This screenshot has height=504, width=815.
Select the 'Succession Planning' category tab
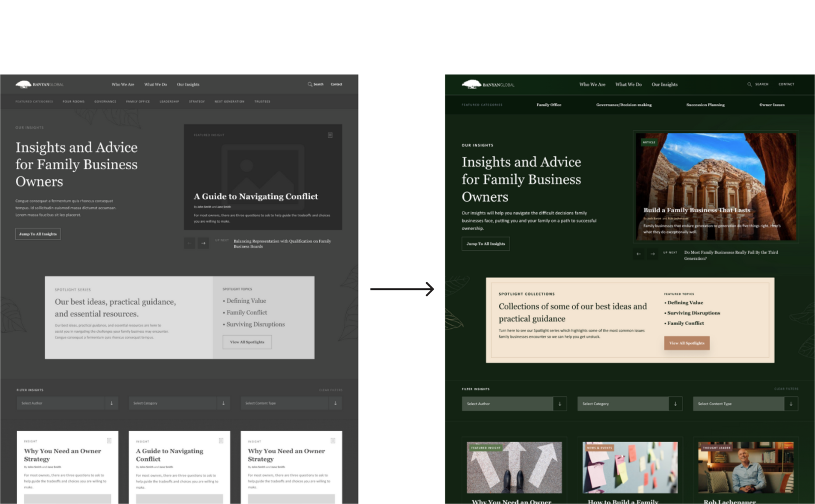click(705, 105)
